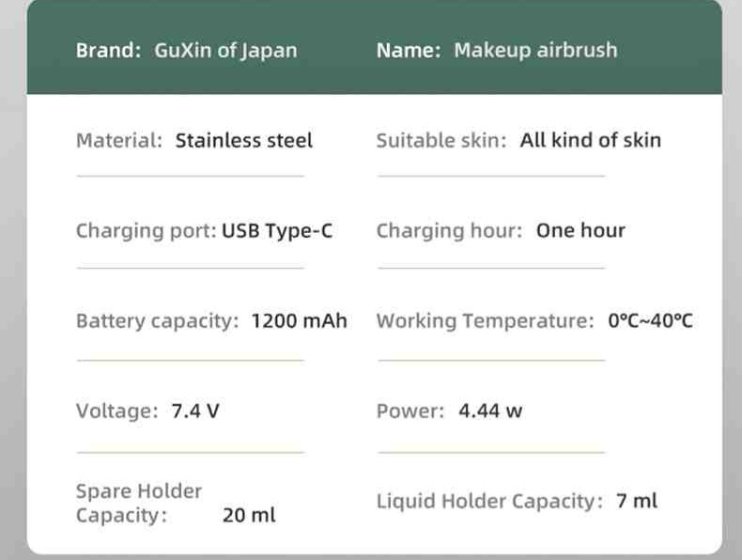Click the Suitable skin label
Screen dimensions: 742x560
point(441,141)
